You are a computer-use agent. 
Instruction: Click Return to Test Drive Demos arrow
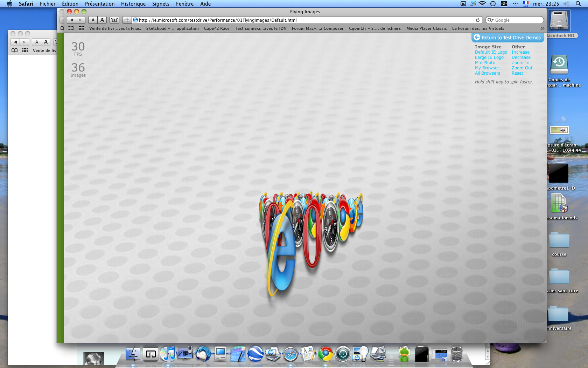pos(477,38)
